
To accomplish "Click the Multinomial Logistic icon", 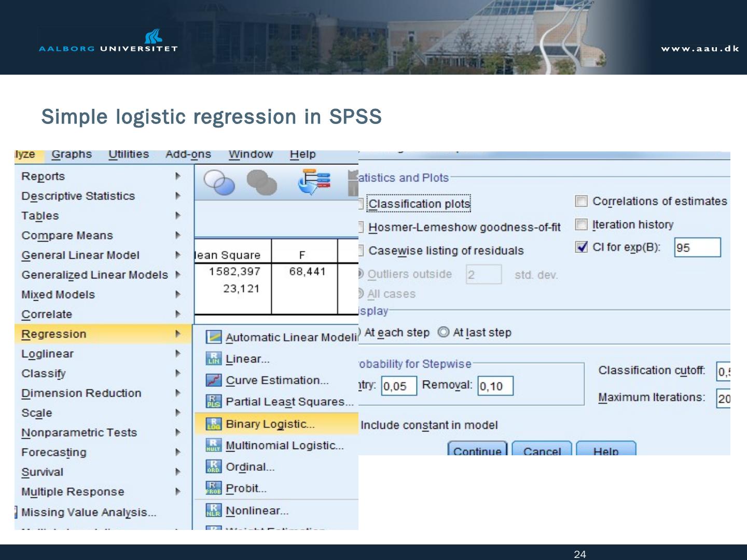I will pyautogui.click(x=213, y=445).
